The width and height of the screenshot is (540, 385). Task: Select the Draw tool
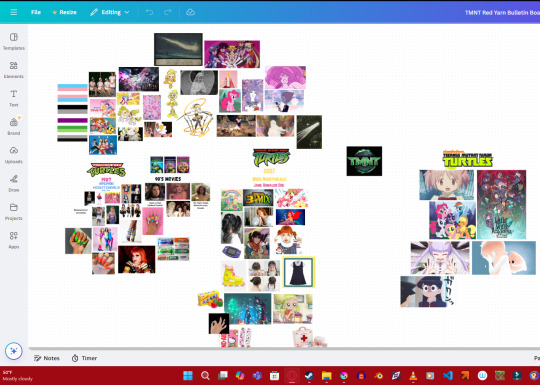(x=14, y=183)
